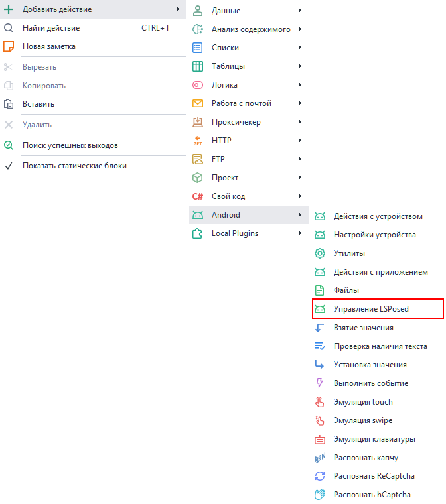Expand the Таблицы submenu arrow
The image size is (446, 504).
point(300,66)
